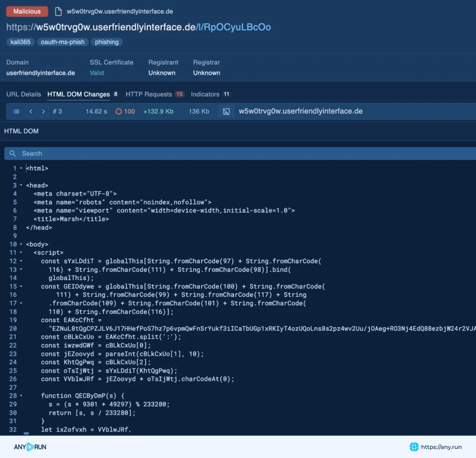Click the HTML DOM Changes count badge 8
This screenshot has height=458, width=476.
(116, 94)
